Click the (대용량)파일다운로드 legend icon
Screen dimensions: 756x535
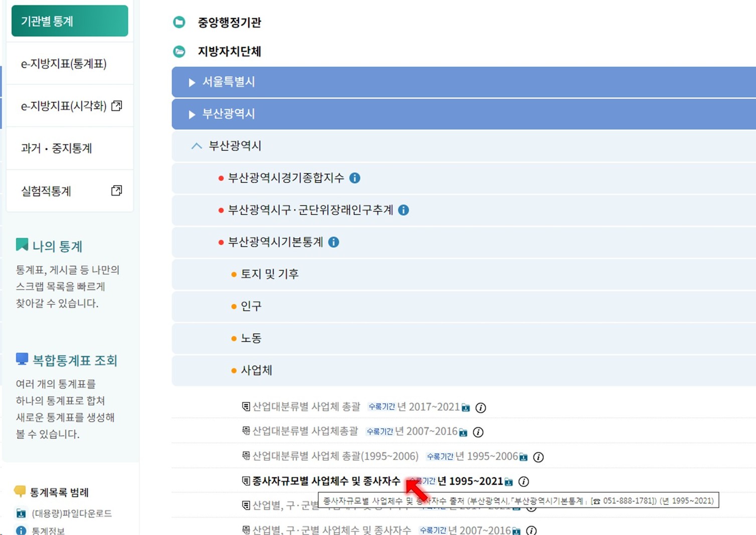coord(21,513)
